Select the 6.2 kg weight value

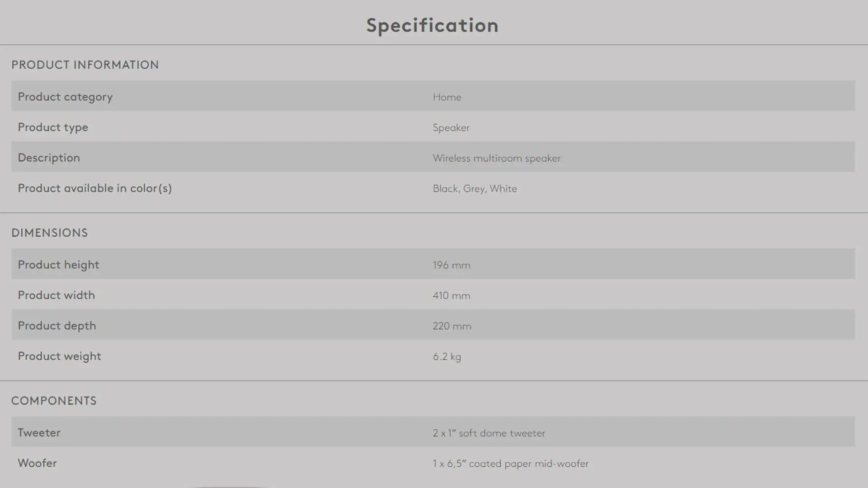[x=447, y=357]
